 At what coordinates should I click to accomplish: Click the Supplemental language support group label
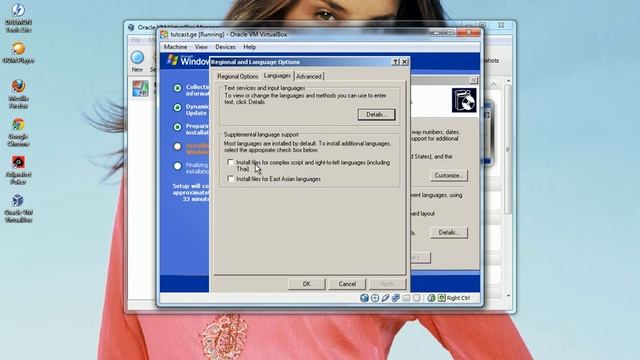pyautogui.click(x=261, y=134)
